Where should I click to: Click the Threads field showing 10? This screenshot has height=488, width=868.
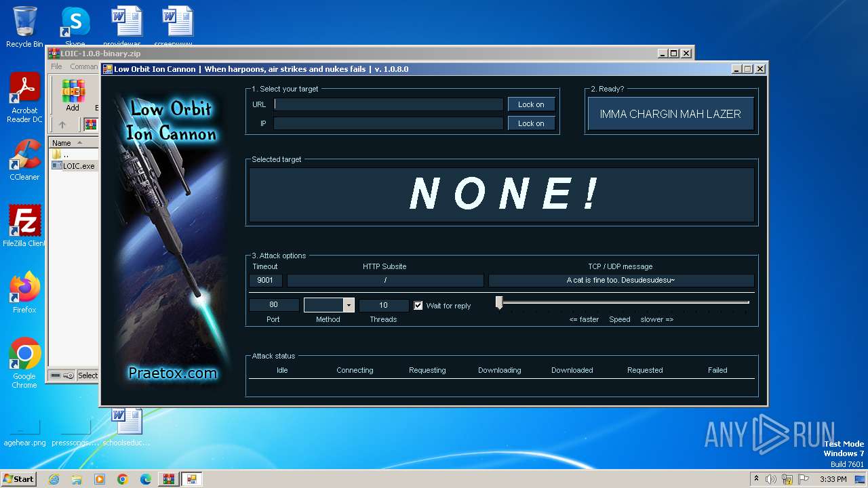click(384, 305)
